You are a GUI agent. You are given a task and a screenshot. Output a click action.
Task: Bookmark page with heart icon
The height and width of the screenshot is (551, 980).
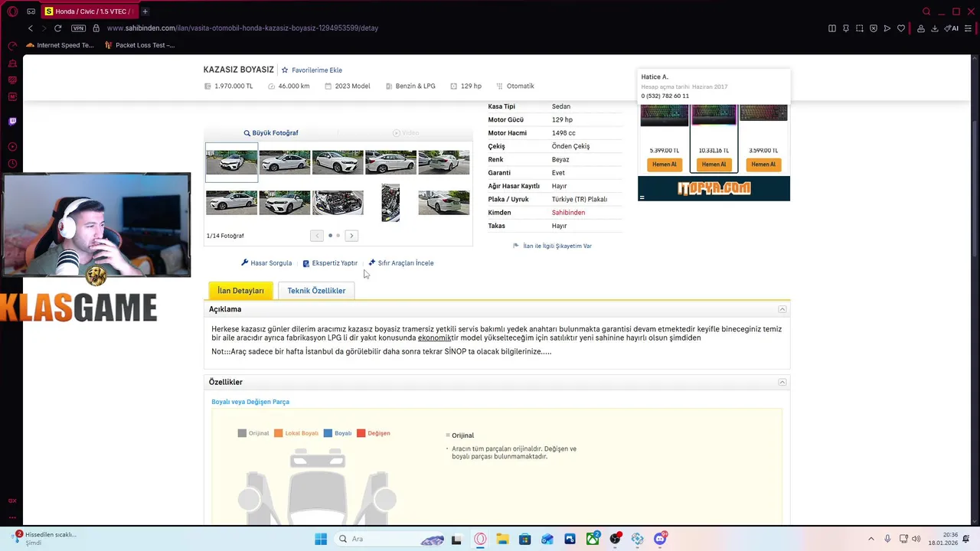pos(901,28)
